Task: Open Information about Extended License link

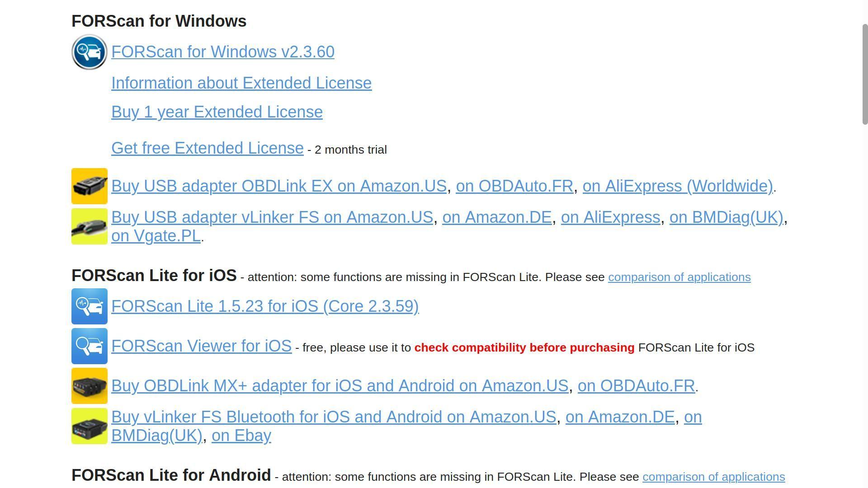Action: [241, 83]
